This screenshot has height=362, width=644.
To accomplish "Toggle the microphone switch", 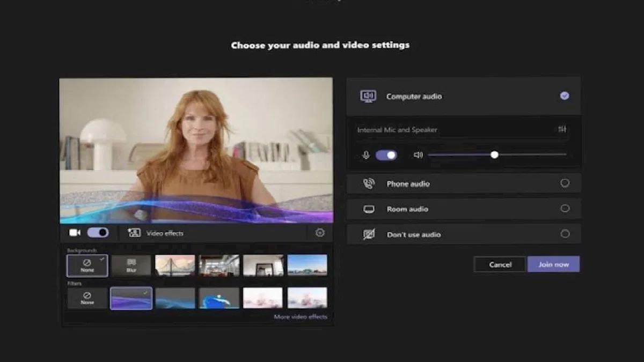I will 386,155.
